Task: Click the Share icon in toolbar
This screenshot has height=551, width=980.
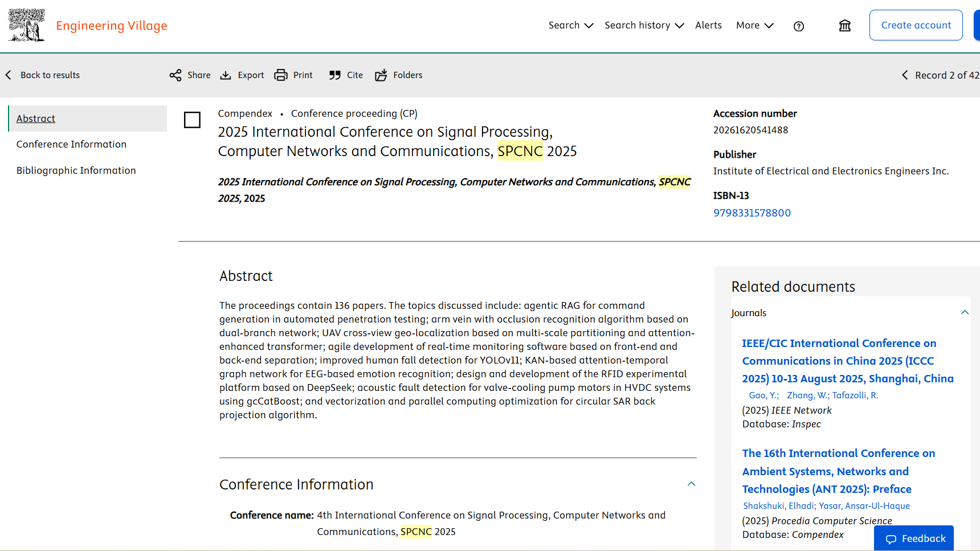Action: click(175, 75)
